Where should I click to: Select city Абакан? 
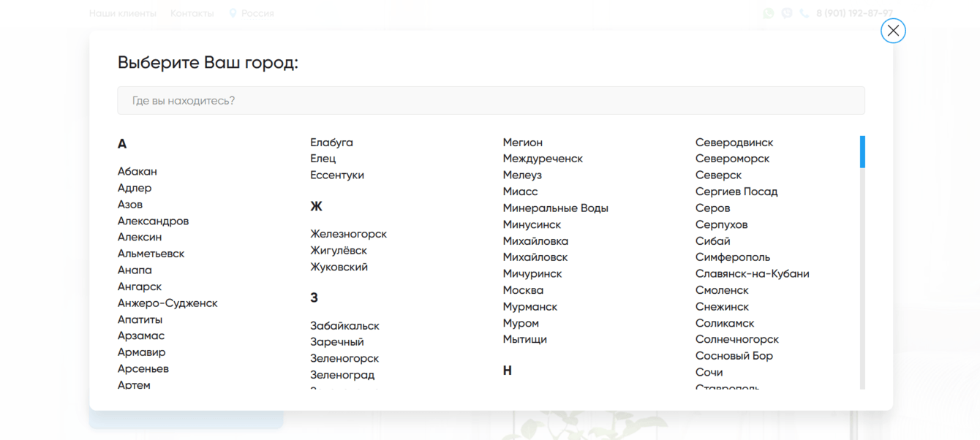137,172
